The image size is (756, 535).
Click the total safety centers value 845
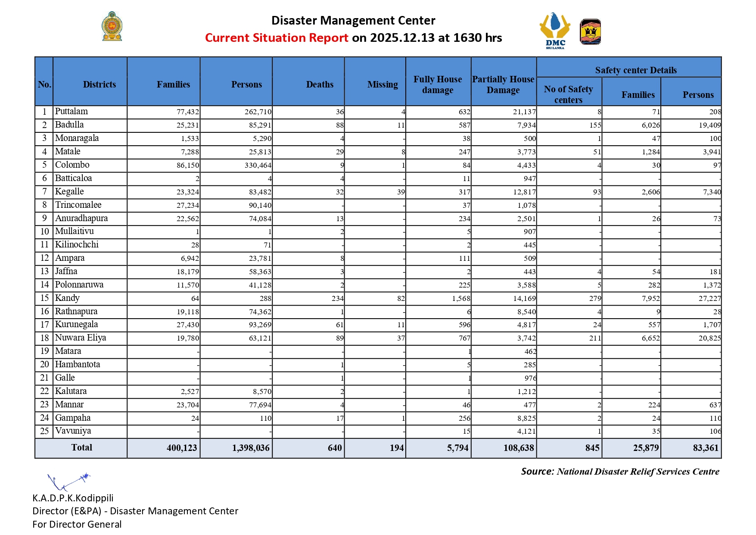592,448
